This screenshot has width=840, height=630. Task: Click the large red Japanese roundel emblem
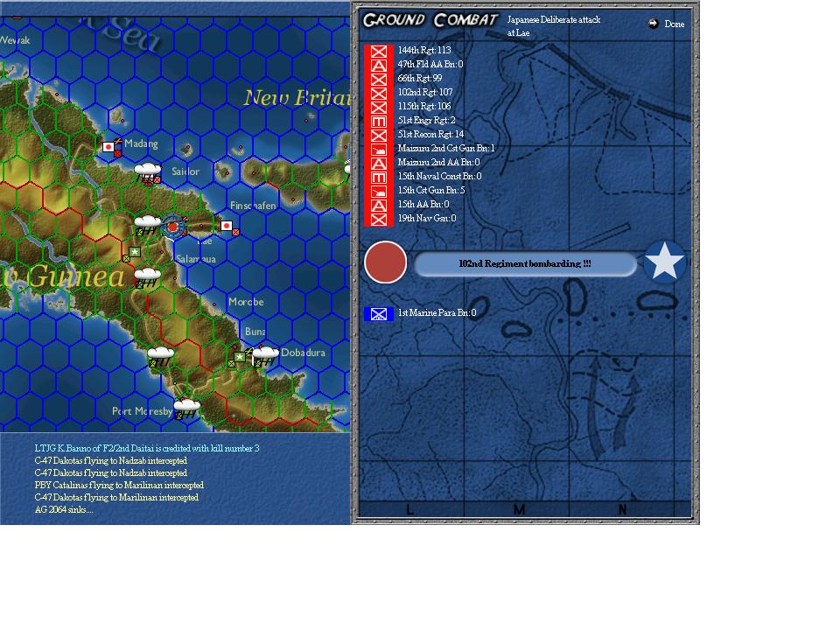tap(385, 262)
